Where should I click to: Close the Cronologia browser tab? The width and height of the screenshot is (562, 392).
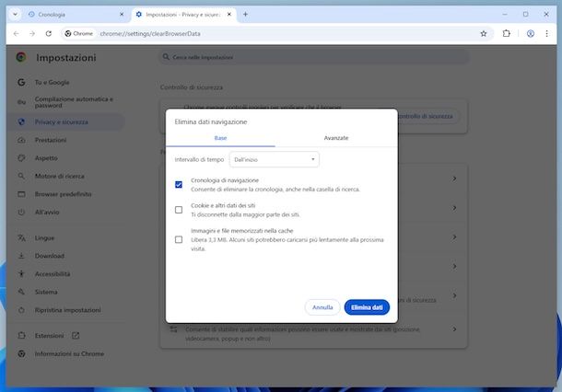[x=120, y=14]
